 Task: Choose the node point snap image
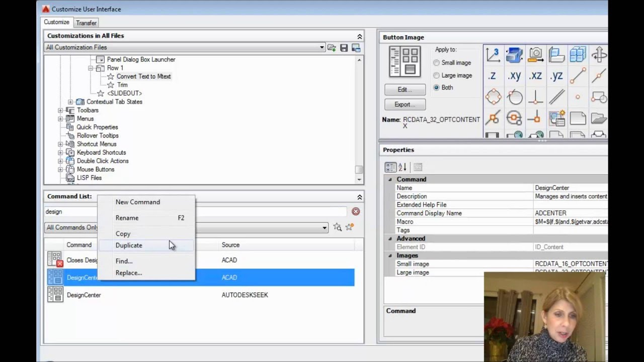pyautogui.click(x=578, y=97)
